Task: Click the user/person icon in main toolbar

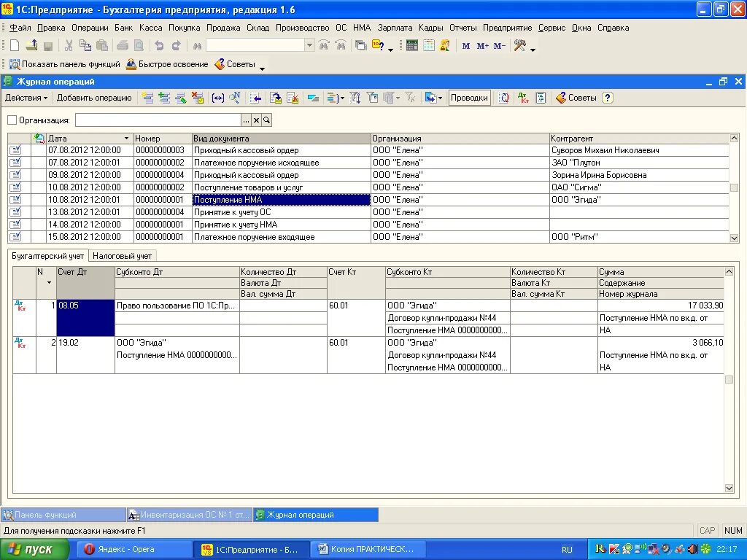Action: [445, 46]
